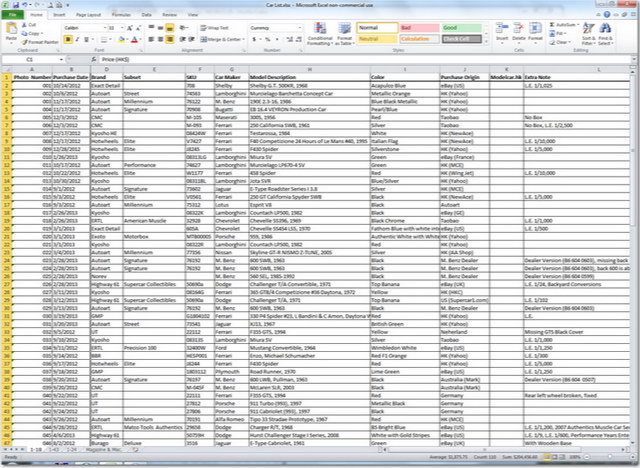Increase the font size
Viewport: 640px width, 468px height.
(130, 28)
